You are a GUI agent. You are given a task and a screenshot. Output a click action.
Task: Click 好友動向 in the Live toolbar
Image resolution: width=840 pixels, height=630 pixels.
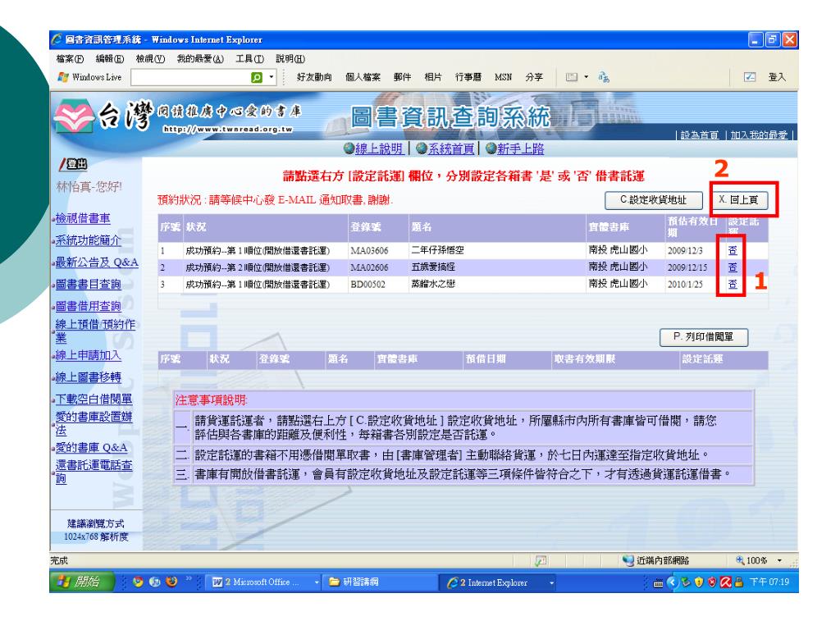314,77
